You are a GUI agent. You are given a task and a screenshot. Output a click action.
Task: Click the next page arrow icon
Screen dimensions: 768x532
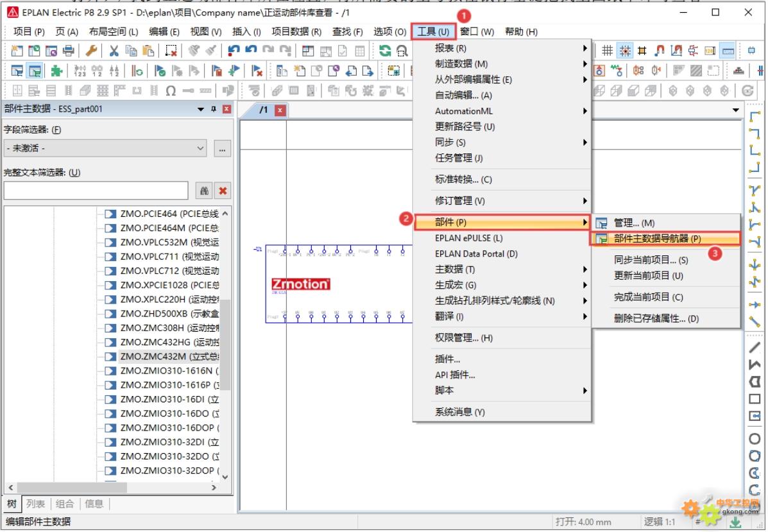368,71
